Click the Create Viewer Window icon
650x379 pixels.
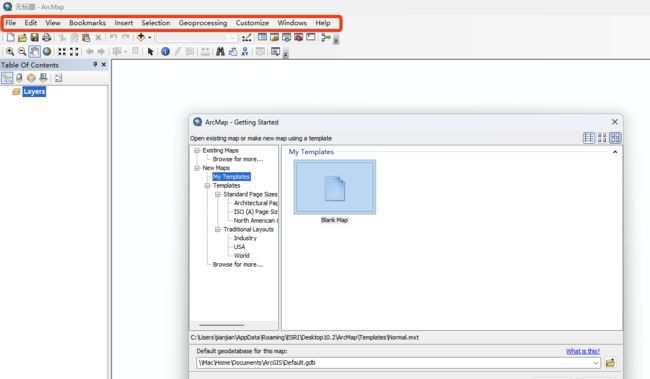click(275, 51)
